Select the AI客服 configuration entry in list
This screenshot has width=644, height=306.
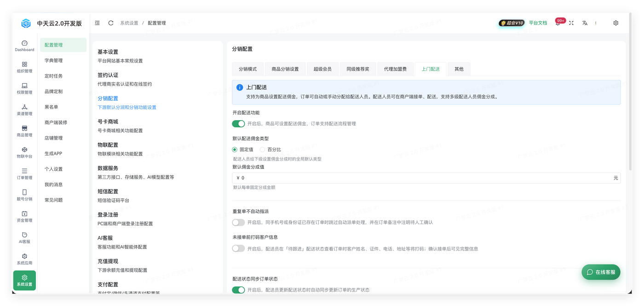click(x=157, y=242)
